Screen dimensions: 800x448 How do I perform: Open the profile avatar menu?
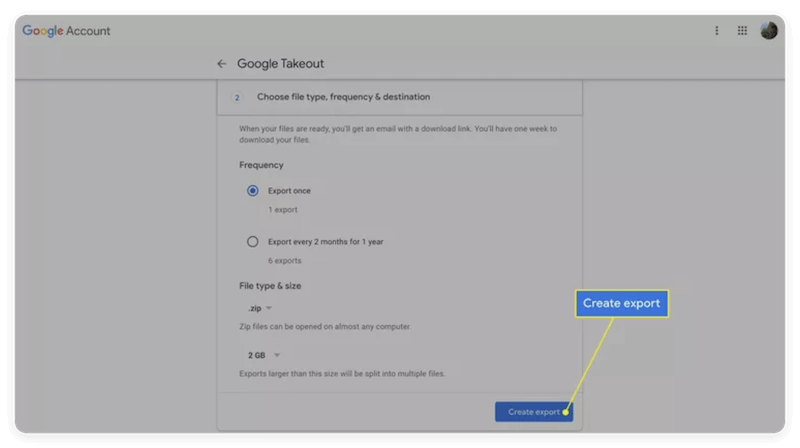click(768, 31)
